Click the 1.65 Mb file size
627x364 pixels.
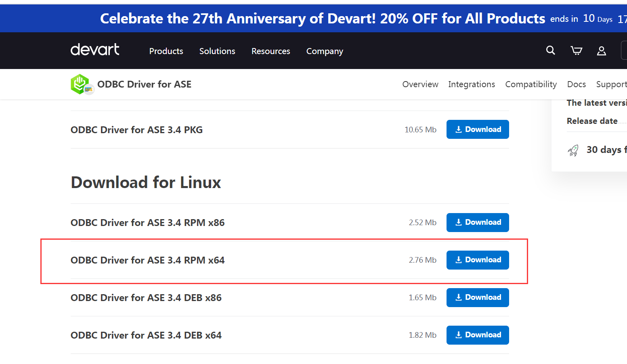tap(422, 297)
